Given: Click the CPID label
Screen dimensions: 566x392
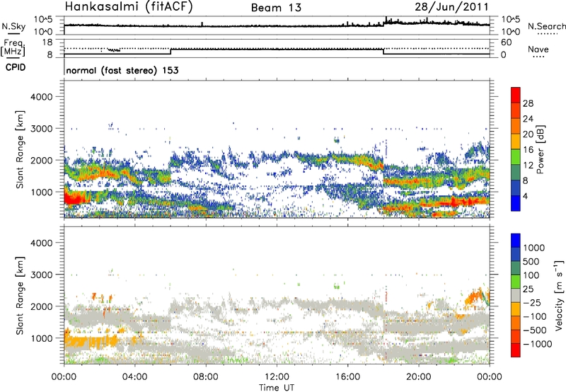Looking at the screenshot, I should [x=16, y=67].
